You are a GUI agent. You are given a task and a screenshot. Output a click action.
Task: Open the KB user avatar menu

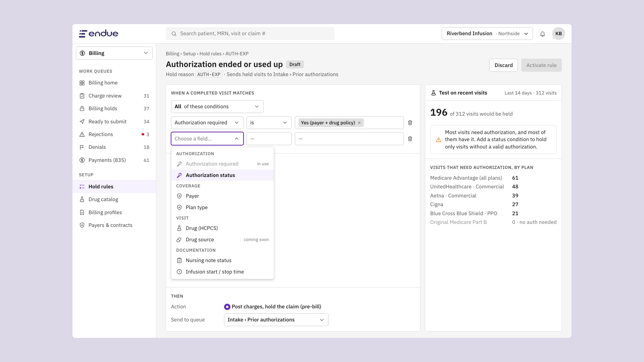coord(558,34)
